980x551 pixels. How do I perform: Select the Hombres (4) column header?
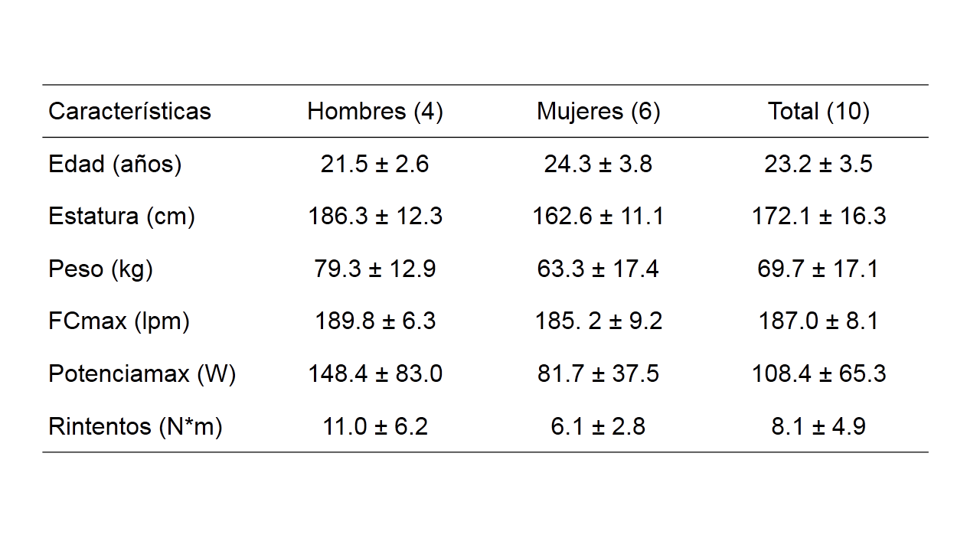375,112
